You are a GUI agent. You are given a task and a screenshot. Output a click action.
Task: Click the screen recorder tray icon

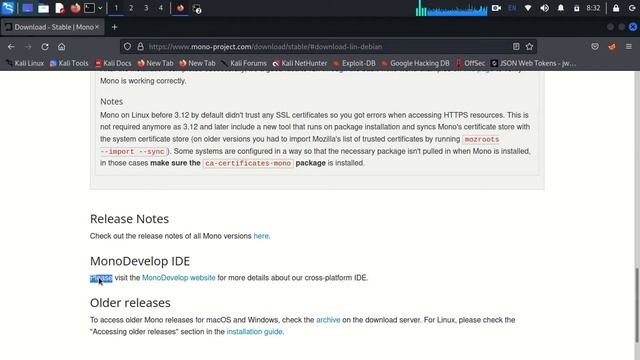click(496, 8)
